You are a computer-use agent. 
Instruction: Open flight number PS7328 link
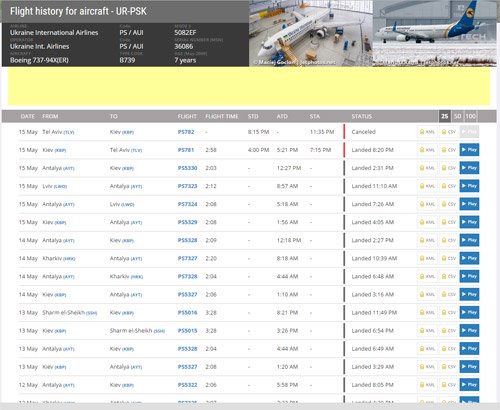click(x=187, y=276)
